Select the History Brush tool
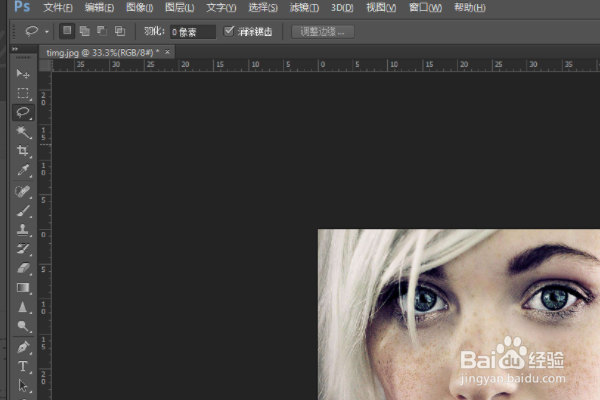Screen dimensions: 600x400 coord(23,249)
